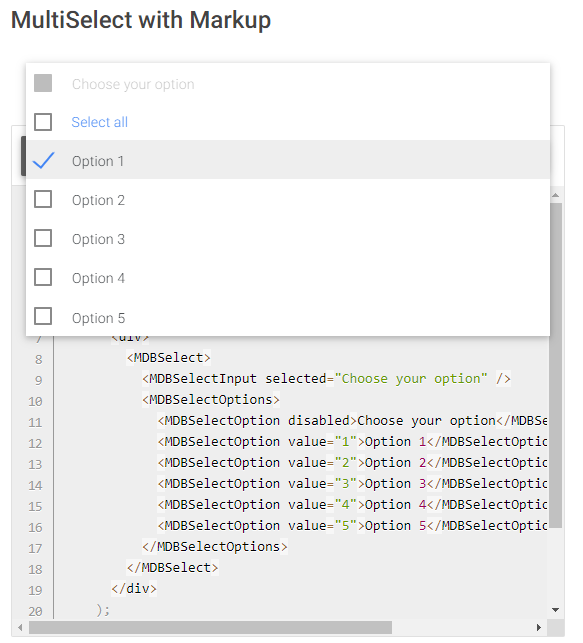Click the 'MultiSelect with Markup' heading
The image size is (583, 643).
coord(141,20)
